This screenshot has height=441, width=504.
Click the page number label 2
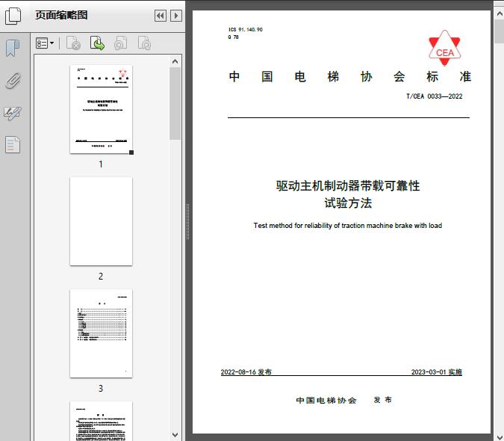(101, 276)
